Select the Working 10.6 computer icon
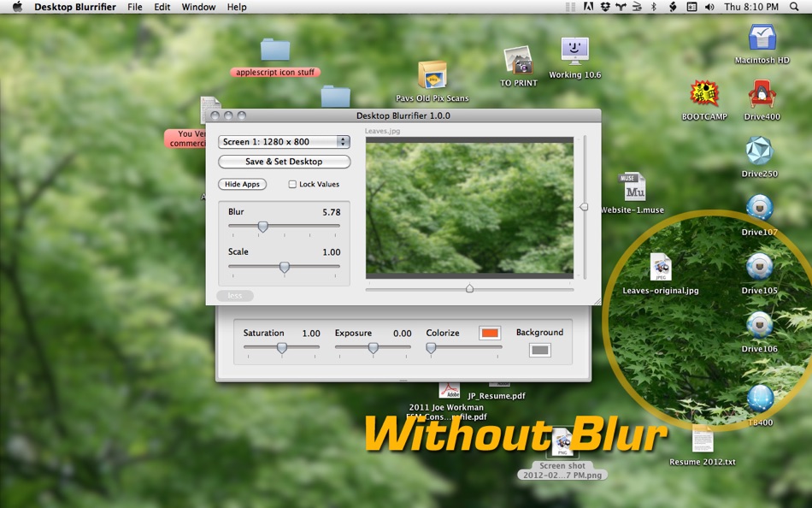Screen dimensions: 812x508 click(575, 52)
